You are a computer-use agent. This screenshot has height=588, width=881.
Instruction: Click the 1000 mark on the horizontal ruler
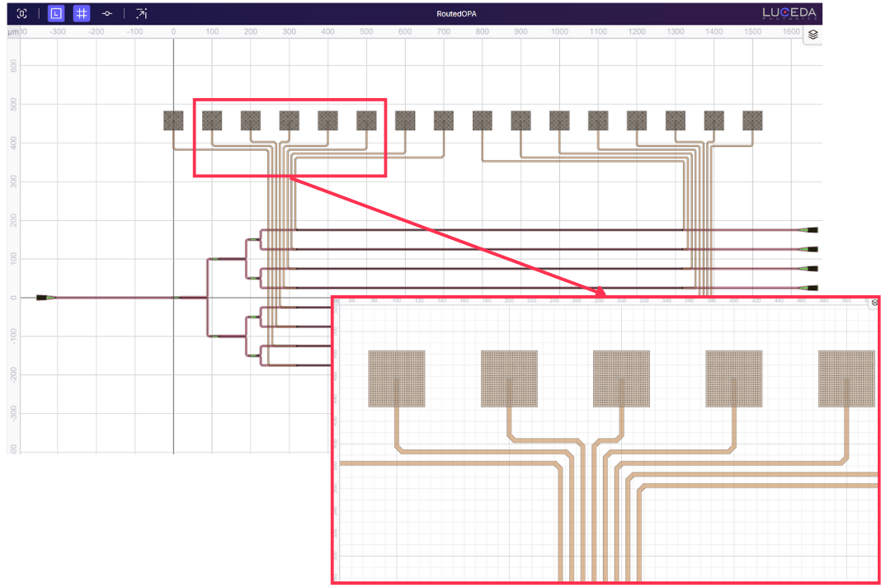tap(559, 31)
